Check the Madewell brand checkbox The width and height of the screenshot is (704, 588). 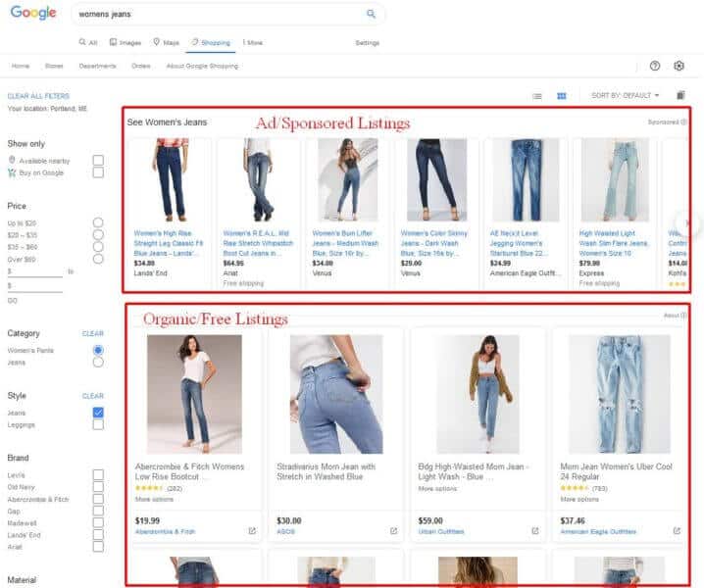[98, 522]
